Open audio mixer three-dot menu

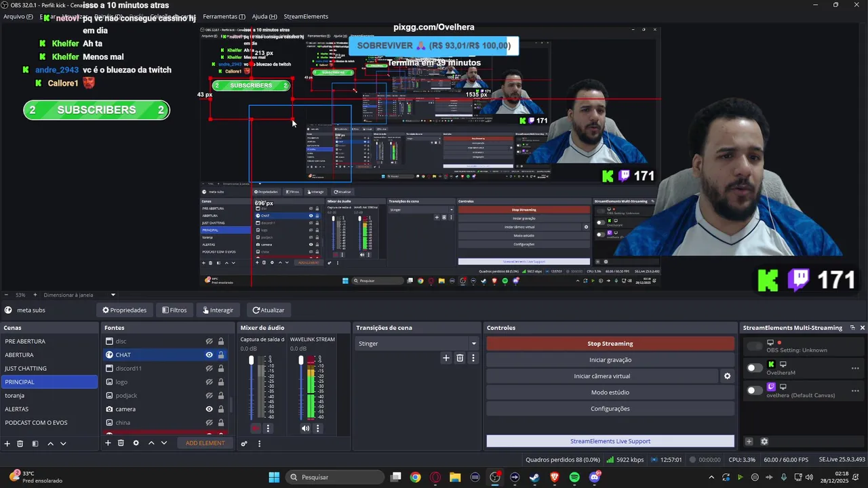coord(259,443)
